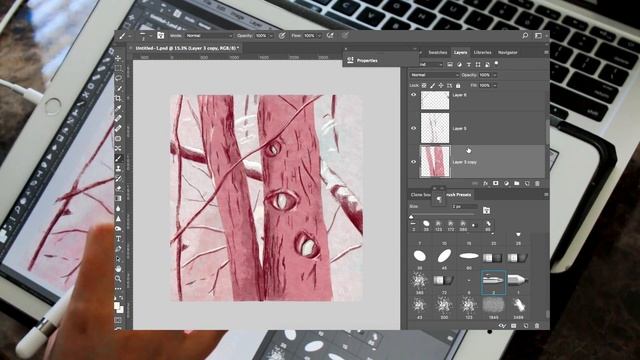640x360 pixels.
Task: Switch to the Libraries tab
Action: click(x=482, y=53)
